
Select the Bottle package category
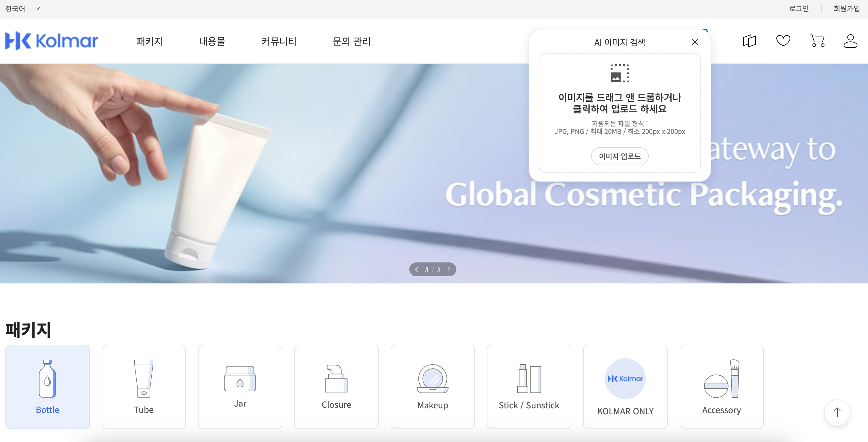47,386
